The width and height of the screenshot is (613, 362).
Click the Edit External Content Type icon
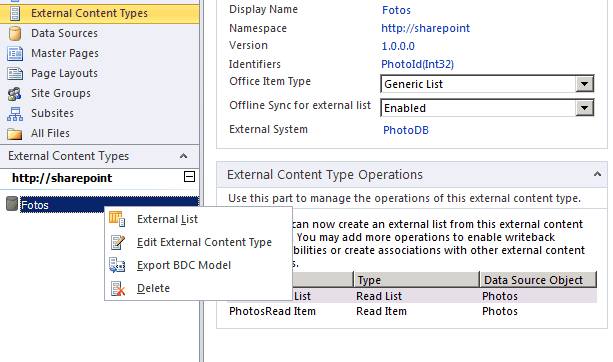[117, 242]
